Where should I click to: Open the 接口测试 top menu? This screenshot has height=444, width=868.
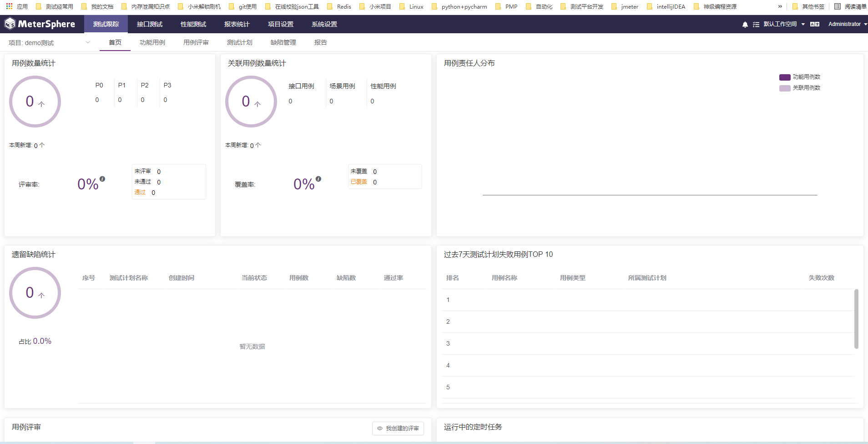(150, 24)
